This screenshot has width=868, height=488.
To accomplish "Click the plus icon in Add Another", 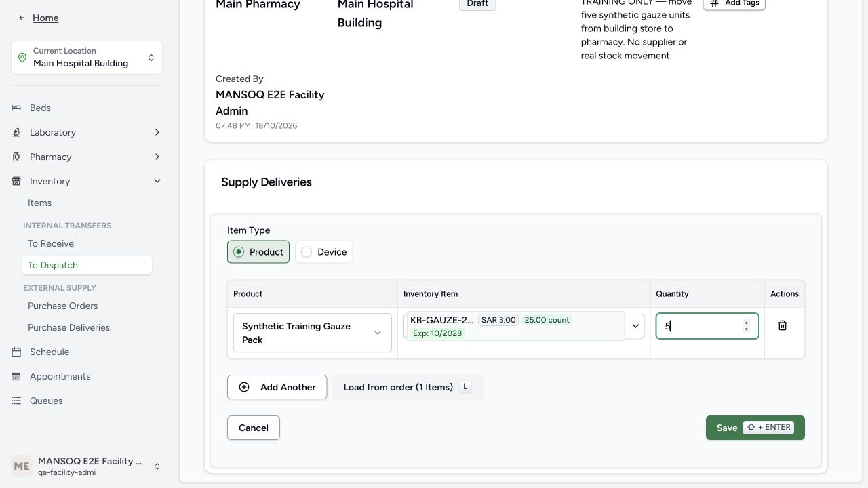I will coord(244,387).
